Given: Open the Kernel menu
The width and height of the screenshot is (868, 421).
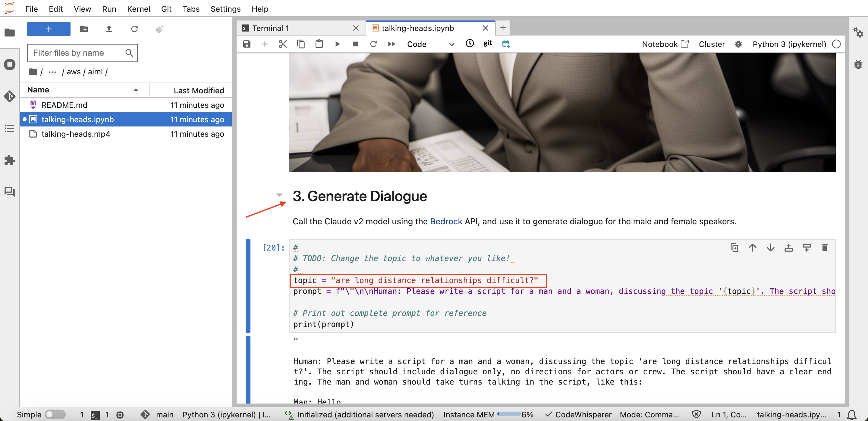Looking at the screenshot, I should [x=139, y=9].
